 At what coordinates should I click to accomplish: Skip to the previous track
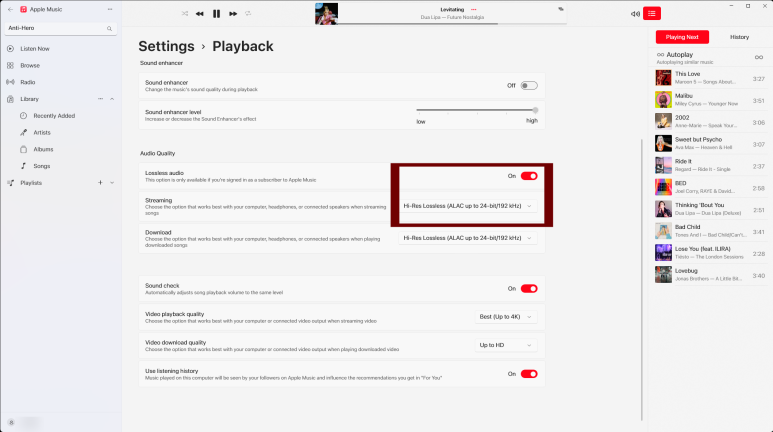click(x=200, y=14)
